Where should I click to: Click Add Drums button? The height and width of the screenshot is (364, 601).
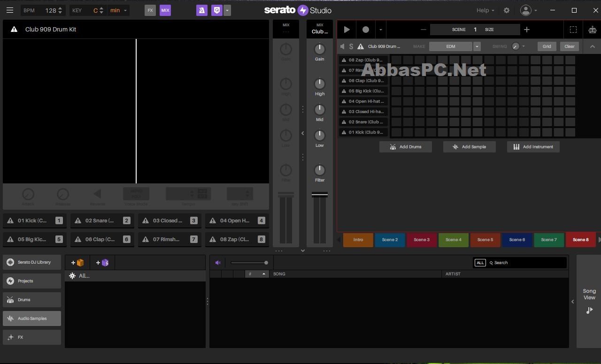point(406,147)
